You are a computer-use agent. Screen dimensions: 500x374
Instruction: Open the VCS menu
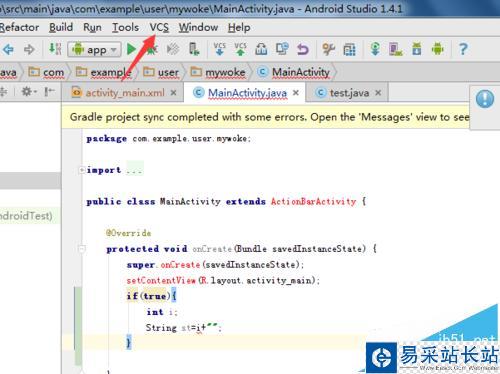pyautogui.click(x=159, y=27)
